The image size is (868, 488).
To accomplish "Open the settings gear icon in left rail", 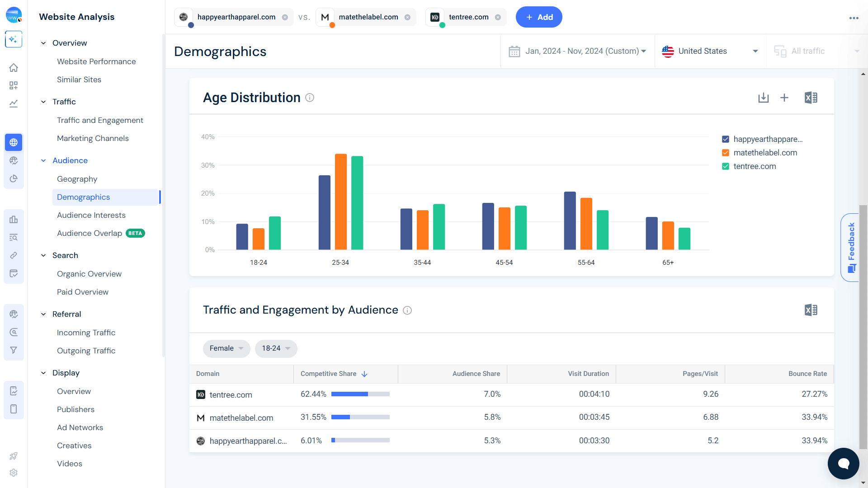I will [14, 473].
